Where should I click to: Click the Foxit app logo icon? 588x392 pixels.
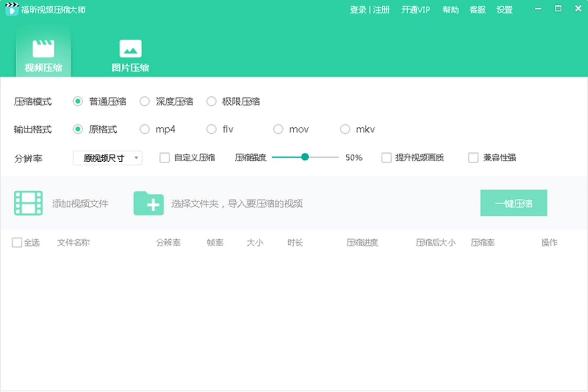(11, 9)
